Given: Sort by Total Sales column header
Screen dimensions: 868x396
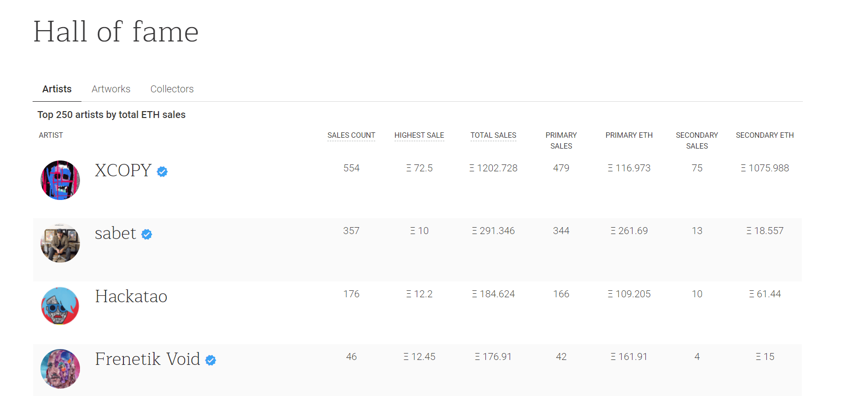Looking at the screenshot, I should 493,135.
